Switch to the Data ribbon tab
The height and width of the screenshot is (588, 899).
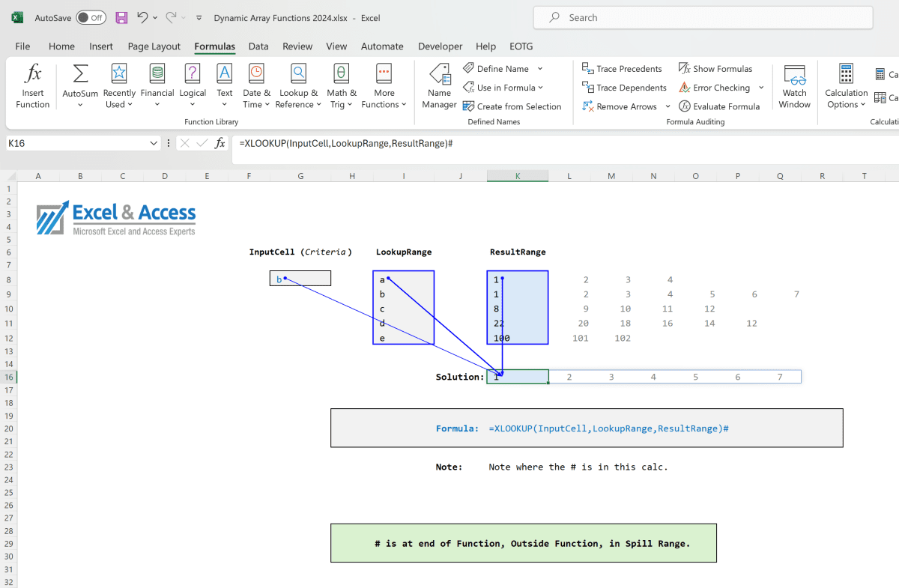[x=258, y=46]
